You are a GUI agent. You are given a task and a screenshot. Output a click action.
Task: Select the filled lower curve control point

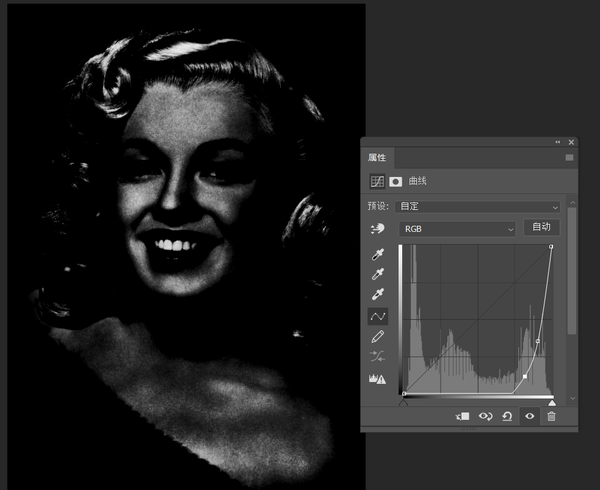point(525,376)
